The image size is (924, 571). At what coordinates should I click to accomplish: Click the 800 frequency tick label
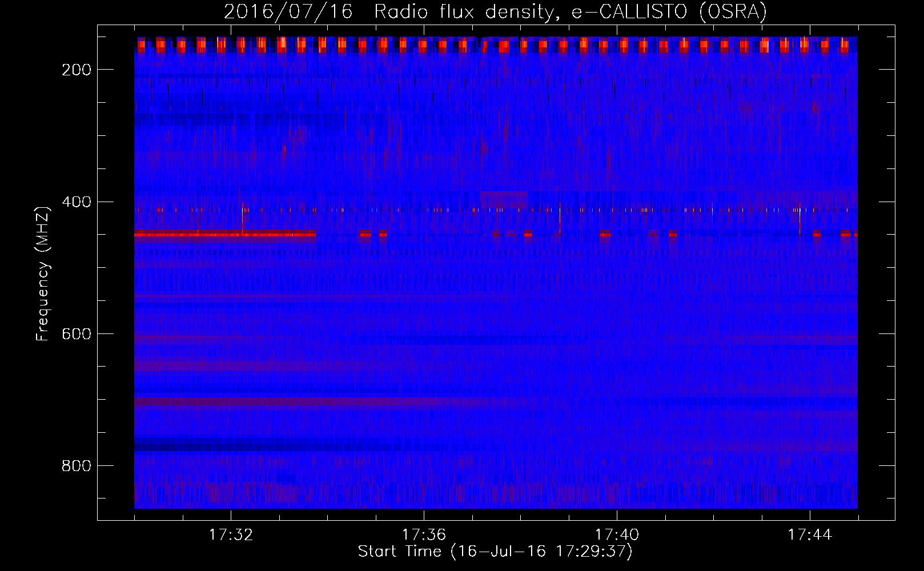pyautogui.click(x=77, y=466)
